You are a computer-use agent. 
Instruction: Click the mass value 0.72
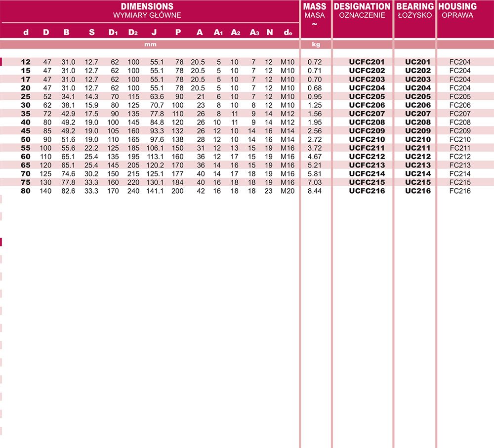(314, 62)
